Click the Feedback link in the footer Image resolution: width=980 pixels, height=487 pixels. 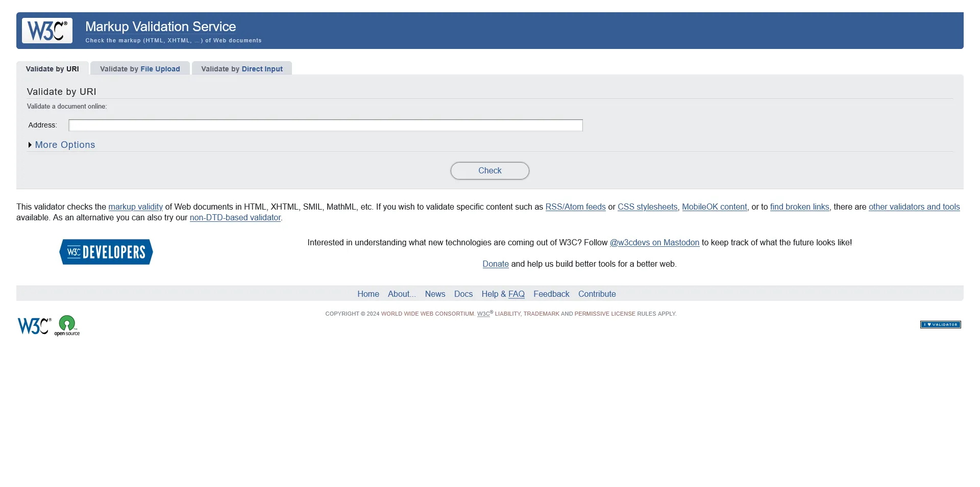click(551, 294)
